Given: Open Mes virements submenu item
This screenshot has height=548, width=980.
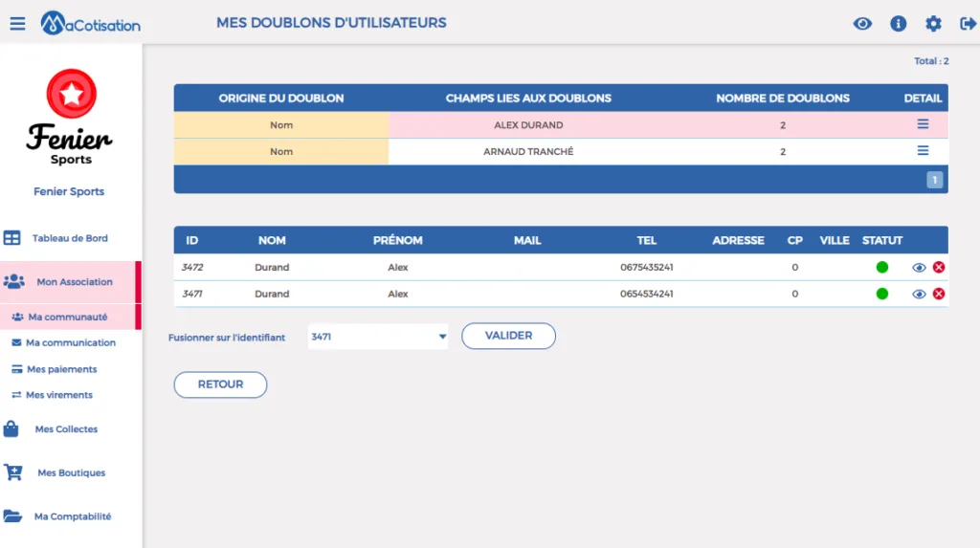Looking at the screenshot, I should [59, 395].
